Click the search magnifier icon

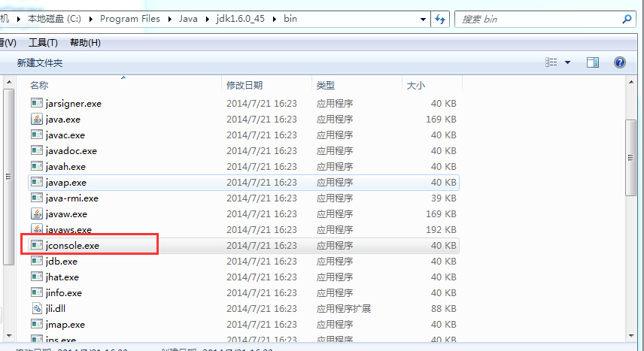627,19
